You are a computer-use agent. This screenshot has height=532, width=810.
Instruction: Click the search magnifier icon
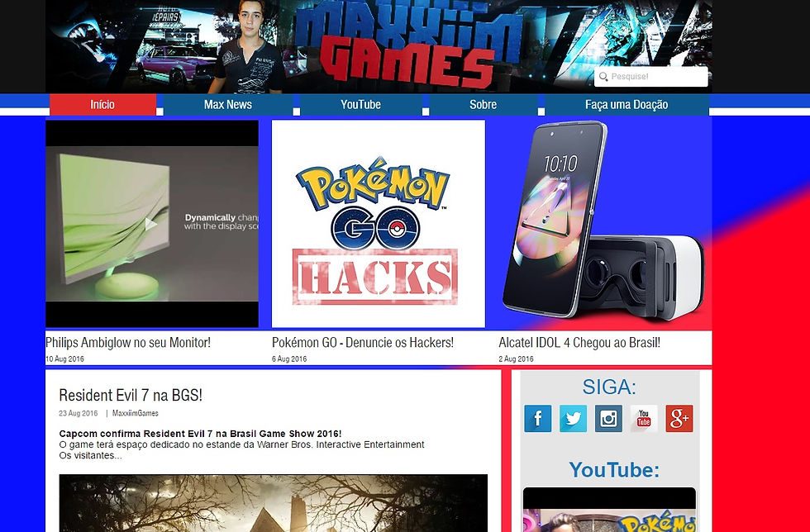click(x=603, y=77)
